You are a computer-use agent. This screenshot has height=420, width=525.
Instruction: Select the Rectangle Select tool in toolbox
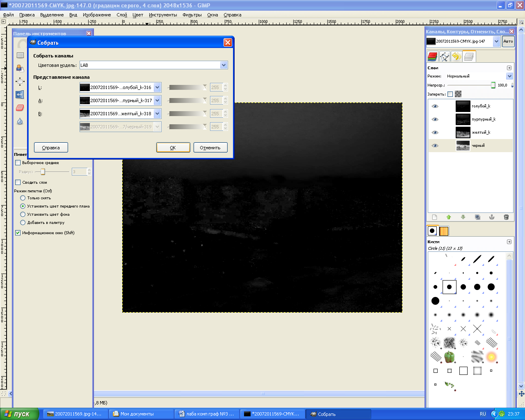[x=20, y=55]
